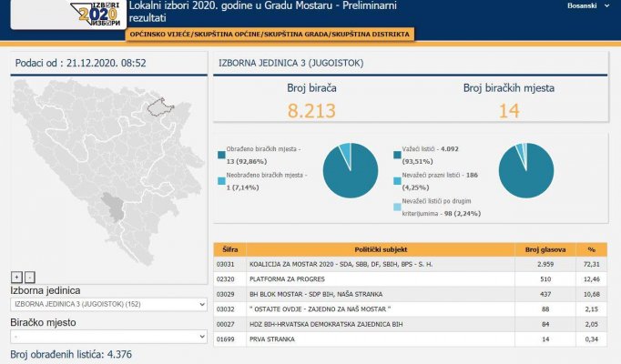Click the valid ballots pie chart

tap(525, 170)
